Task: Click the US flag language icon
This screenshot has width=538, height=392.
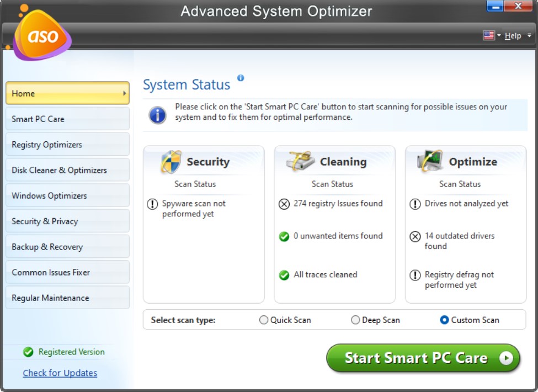Action: (x=488, y=35)
